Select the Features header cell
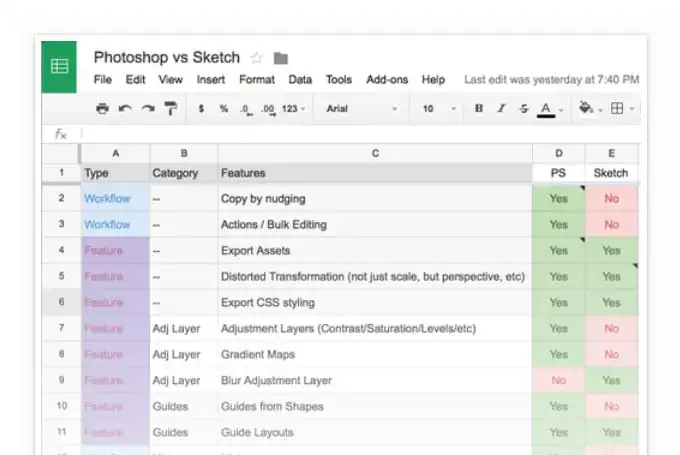This screenshot has height=455, width=680. pyautogui.click(x=375, y=173)
